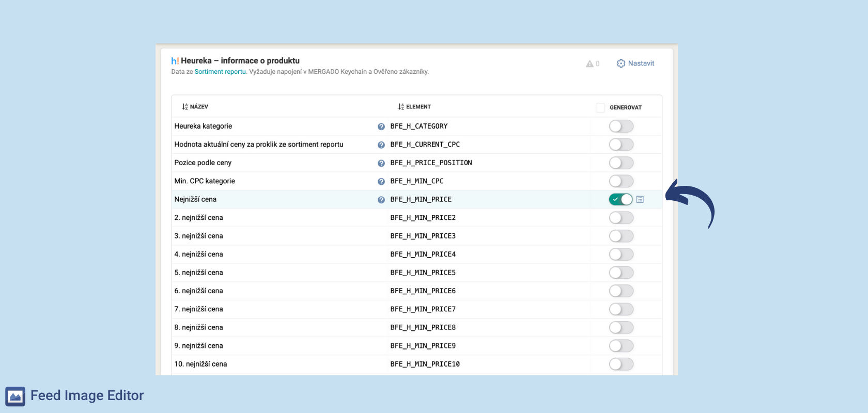Click the Nejnižší cena row name
Screen dimensions: 868x413
(x=195, y=199)
